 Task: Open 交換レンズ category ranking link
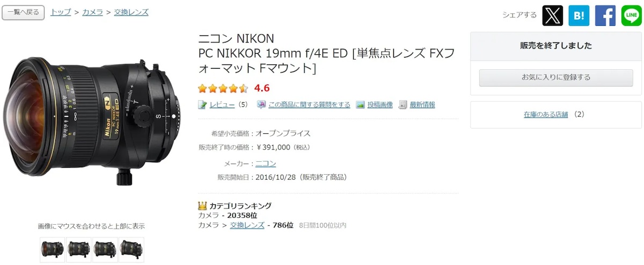pos(247,225)
